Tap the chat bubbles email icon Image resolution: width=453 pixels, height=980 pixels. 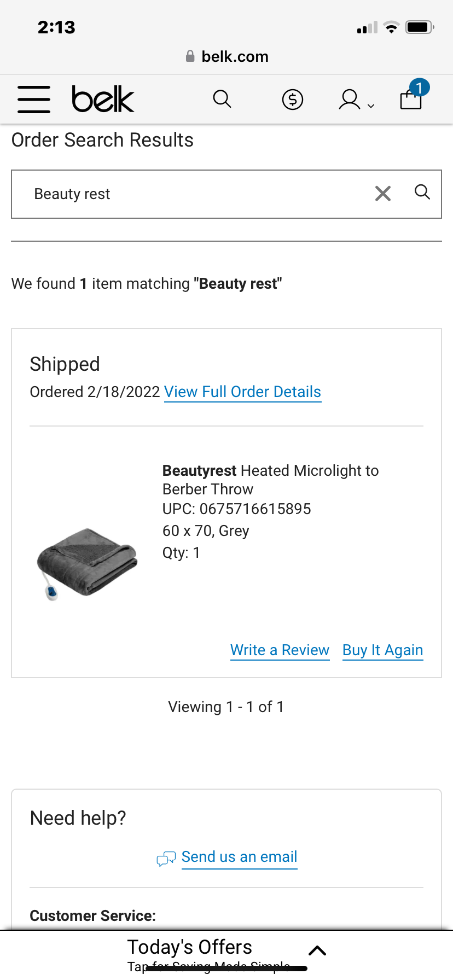(x=166, y=859)
